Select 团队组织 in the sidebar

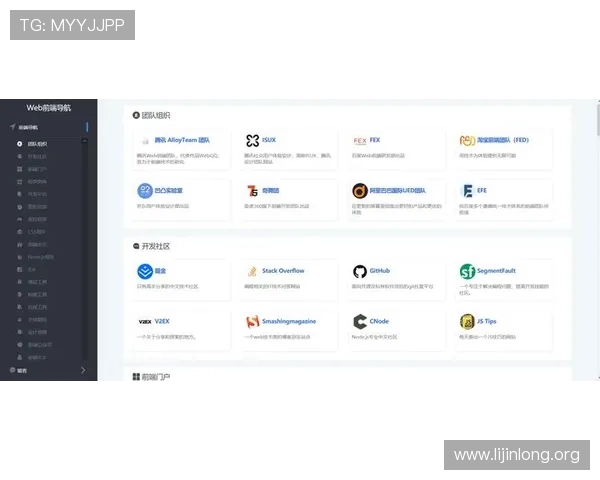click(37, 144)
